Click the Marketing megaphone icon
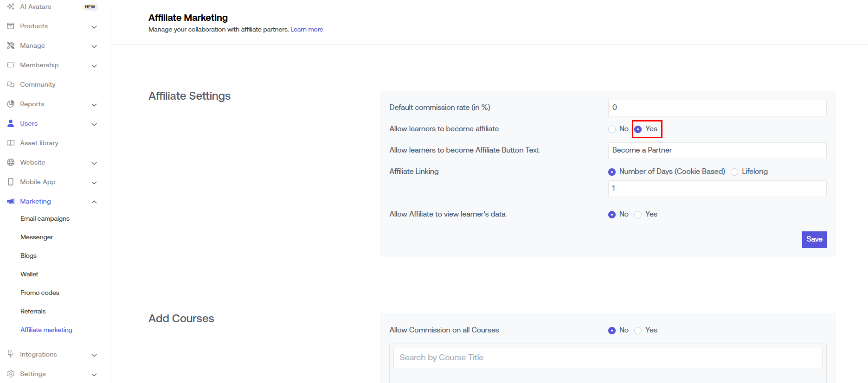Image resolution: width=868 pixels, height=383 pixels. point(11,201)
